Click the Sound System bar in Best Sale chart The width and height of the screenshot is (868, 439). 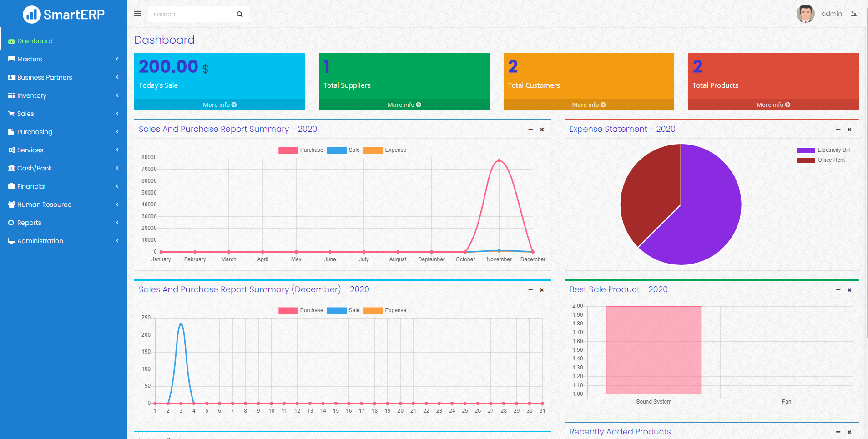[653, 350]
